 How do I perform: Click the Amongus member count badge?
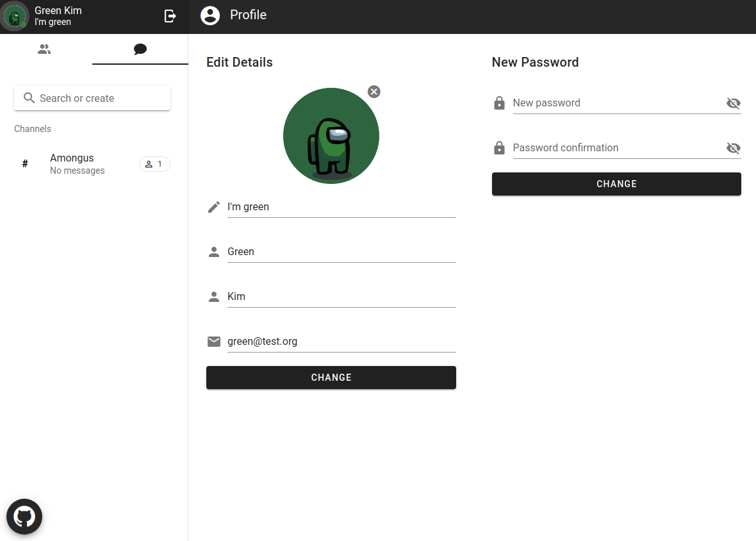[x=154, y=164]
